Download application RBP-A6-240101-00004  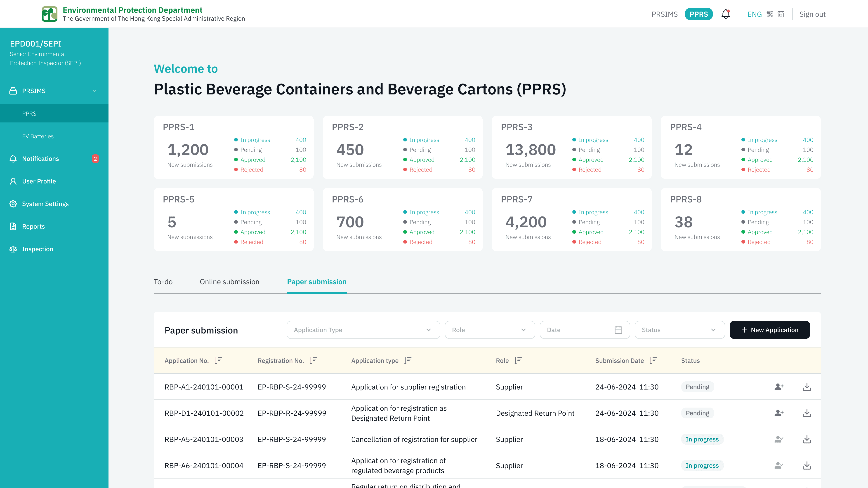tap(807, 465)
